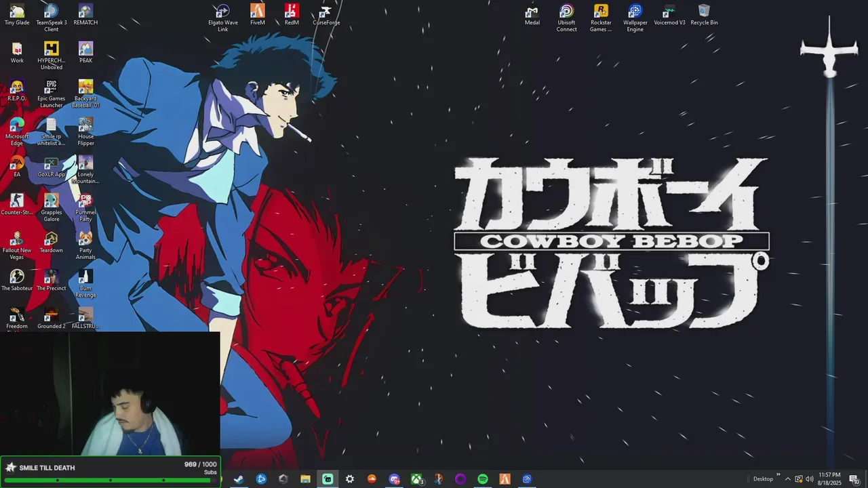Select Elgato Wave Link desktop icon
This screenshot has width=868, height=488.
point(223,18)
